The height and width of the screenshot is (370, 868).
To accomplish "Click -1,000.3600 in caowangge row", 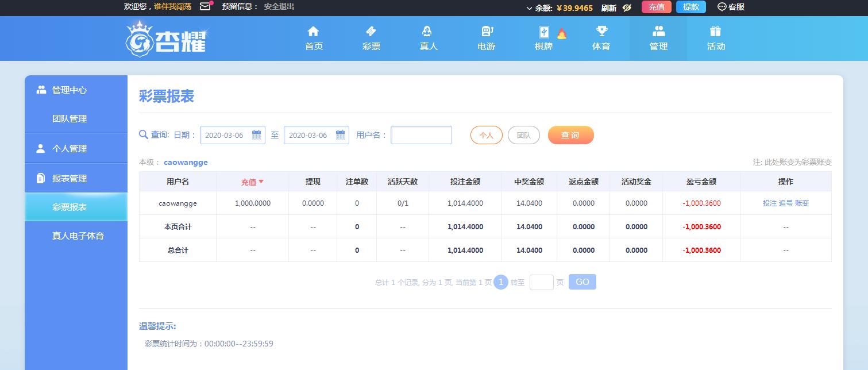I will (701, 203).
